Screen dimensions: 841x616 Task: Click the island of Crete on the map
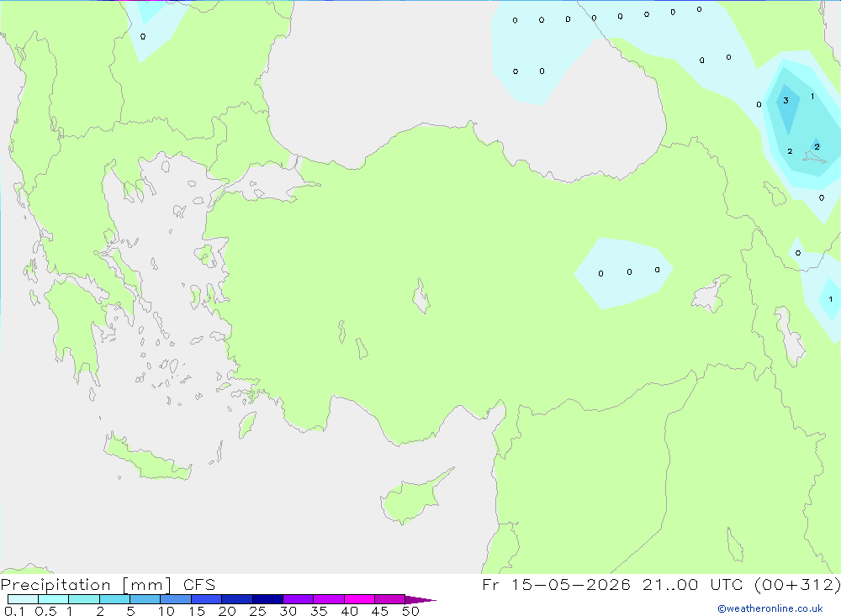(145, 460)
